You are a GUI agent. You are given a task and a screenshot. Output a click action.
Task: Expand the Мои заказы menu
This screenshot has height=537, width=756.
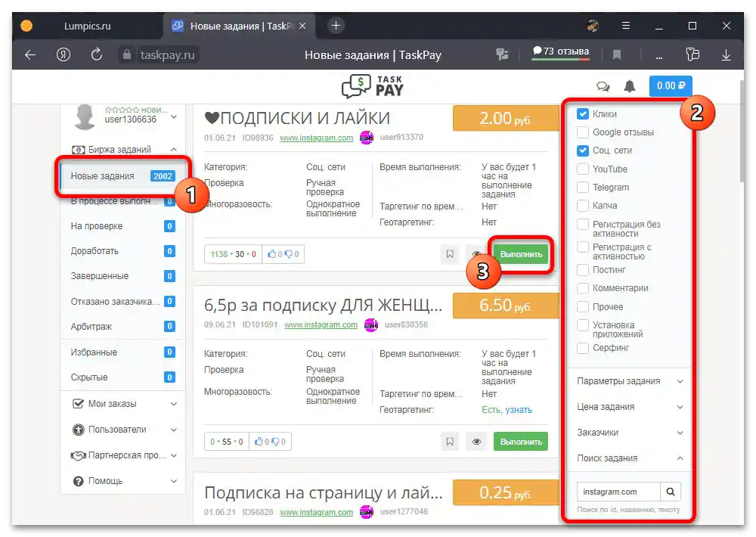tap(123, 404)
